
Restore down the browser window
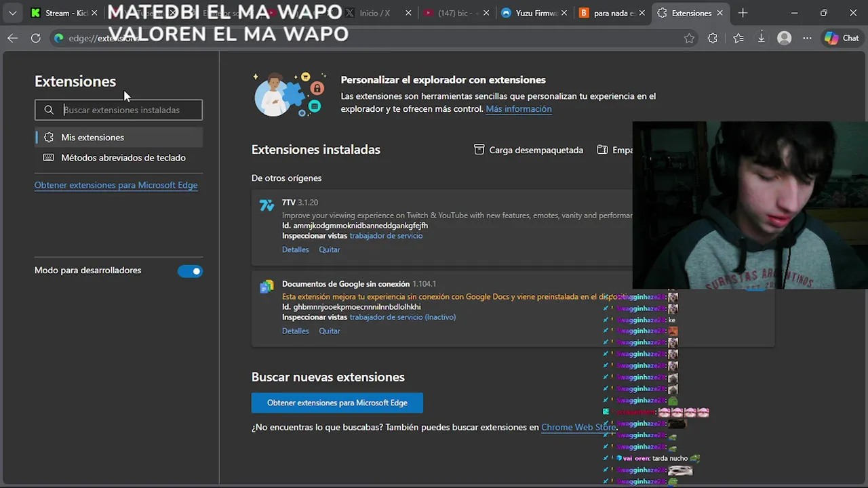[823, 13]
